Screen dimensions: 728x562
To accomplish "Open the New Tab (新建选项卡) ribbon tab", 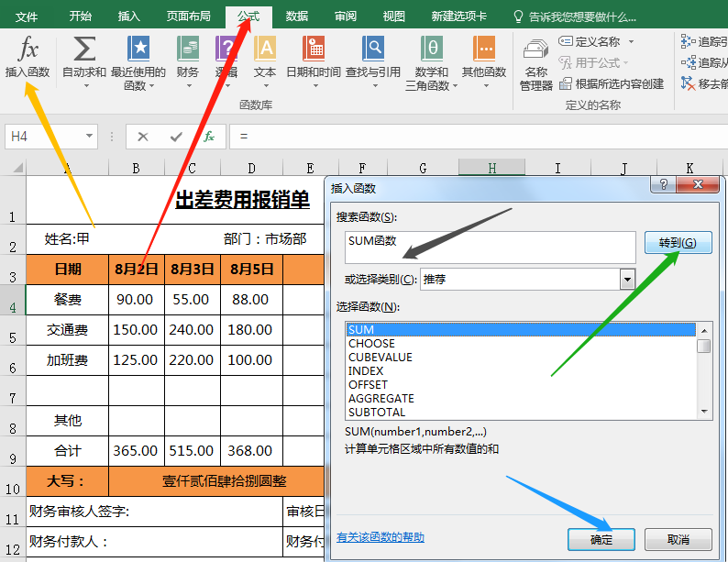I will pos(458,17).
